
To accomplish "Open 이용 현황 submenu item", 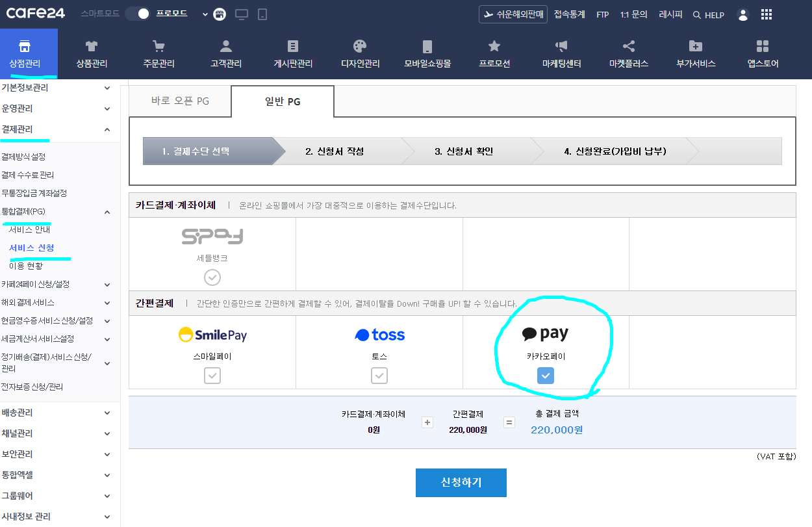I will (x=26, y=266).
